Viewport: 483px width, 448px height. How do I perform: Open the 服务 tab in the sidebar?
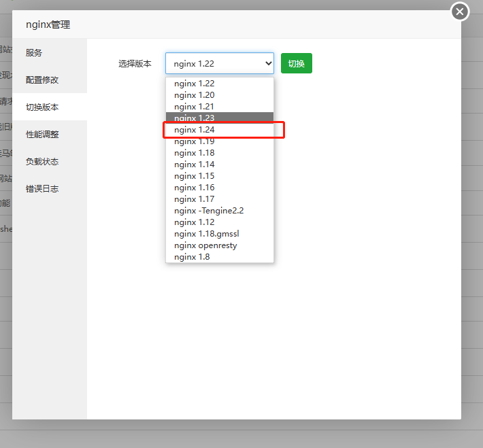point(50,52)
